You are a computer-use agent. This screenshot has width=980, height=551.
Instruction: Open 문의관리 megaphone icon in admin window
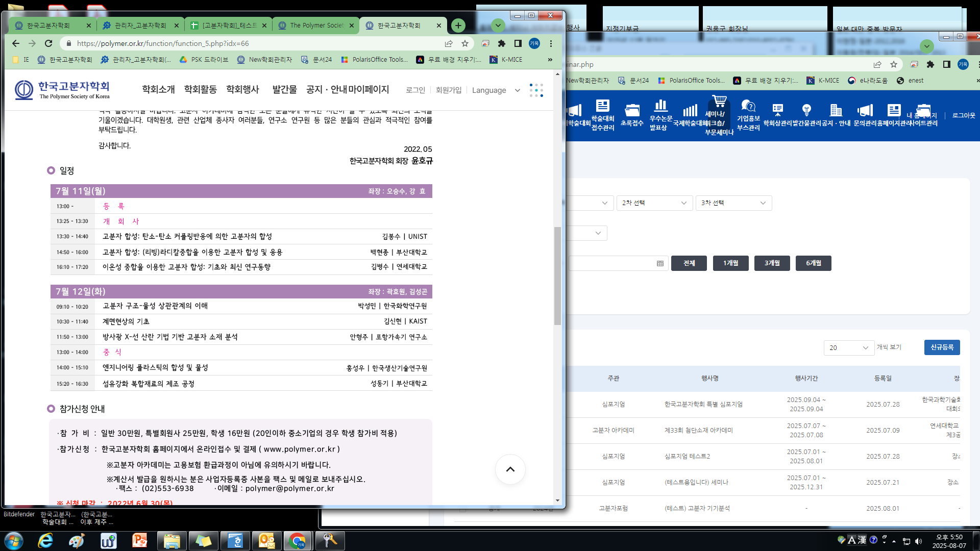pos(865,115)
